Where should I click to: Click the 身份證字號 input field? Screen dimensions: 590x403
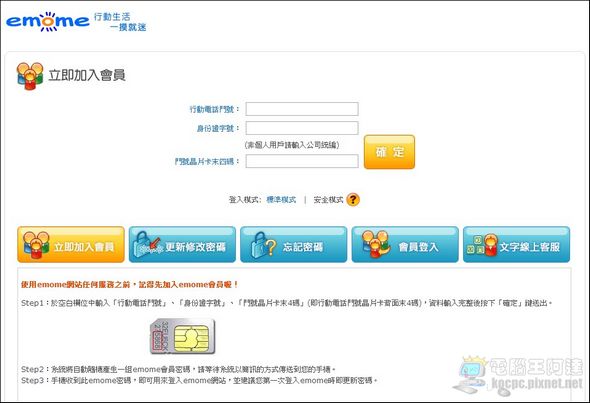click(x=302, y=128)
